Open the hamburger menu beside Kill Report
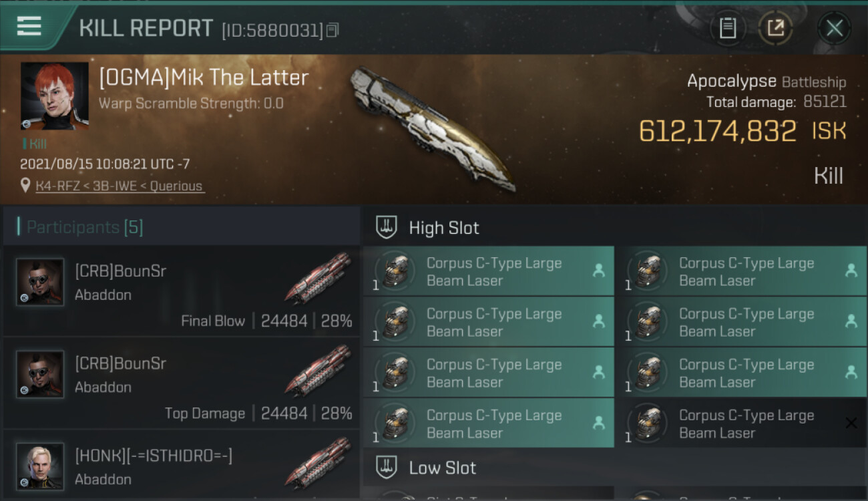 click(x=29, y=26)
